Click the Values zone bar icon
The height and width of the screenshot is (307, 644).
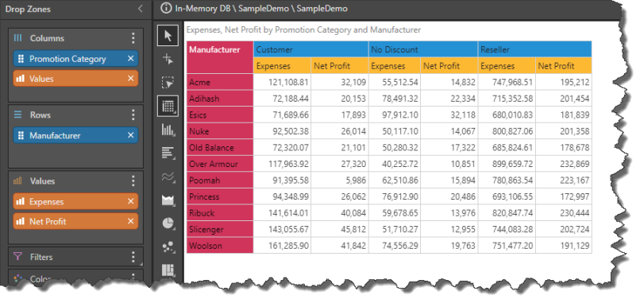[x=17, y=181]
